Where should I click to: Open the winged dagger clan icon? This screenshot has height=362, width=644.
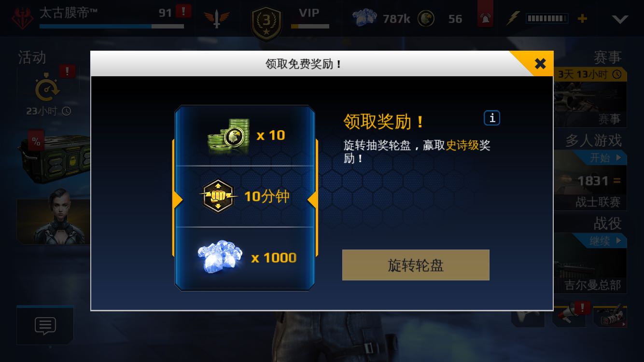pos(216,19)
